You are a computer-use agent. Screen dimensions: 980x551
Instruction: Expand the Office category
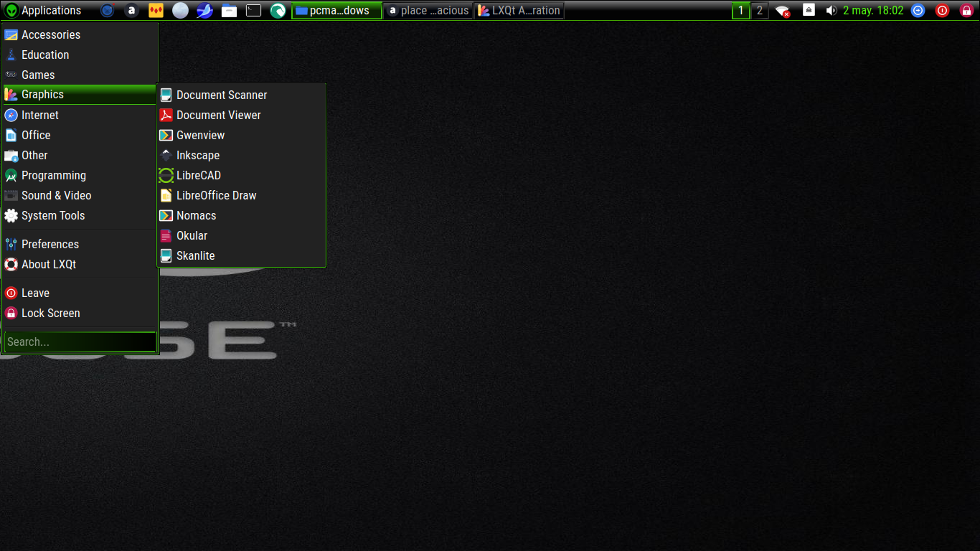pyautogui.click(x=80, y=135)
